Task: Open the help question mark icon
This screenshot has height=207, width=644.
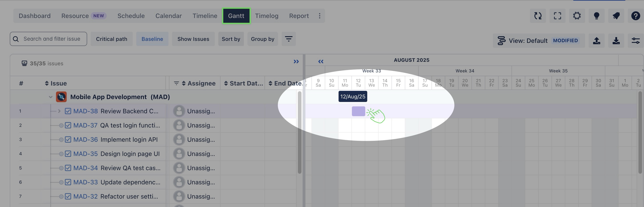Action: 636,16
